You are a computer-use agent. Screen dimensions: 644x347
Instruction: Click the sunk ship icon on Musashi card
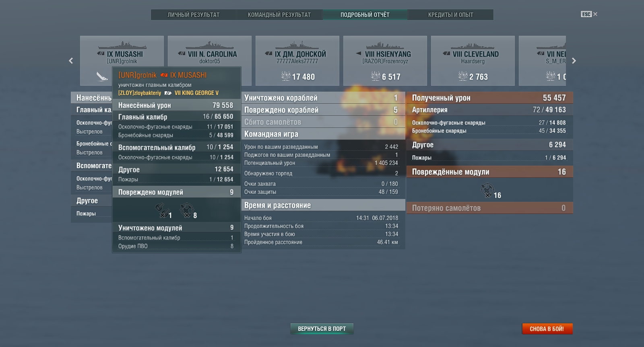[x=102, y=76]
